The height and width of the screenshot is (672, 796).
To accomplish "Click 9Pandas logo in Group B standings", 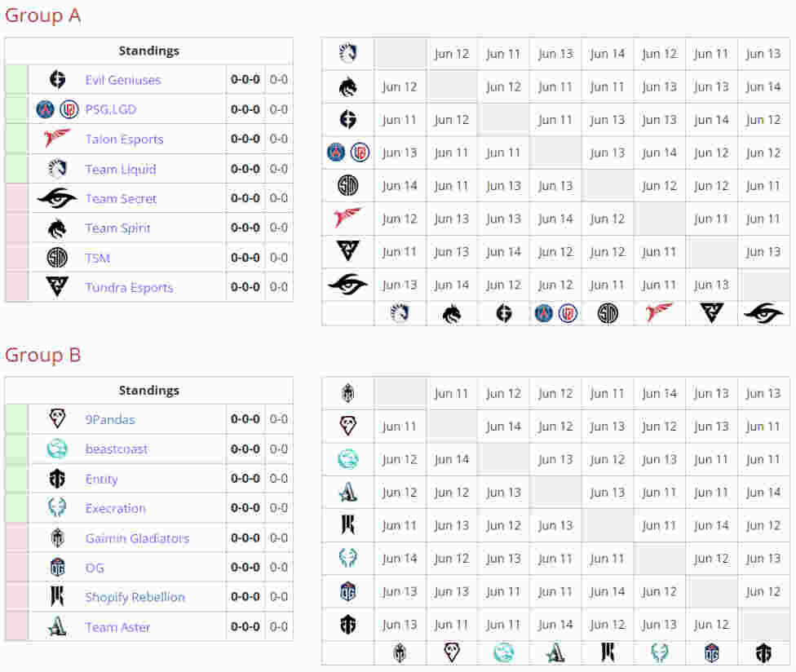I will point(57,419).
